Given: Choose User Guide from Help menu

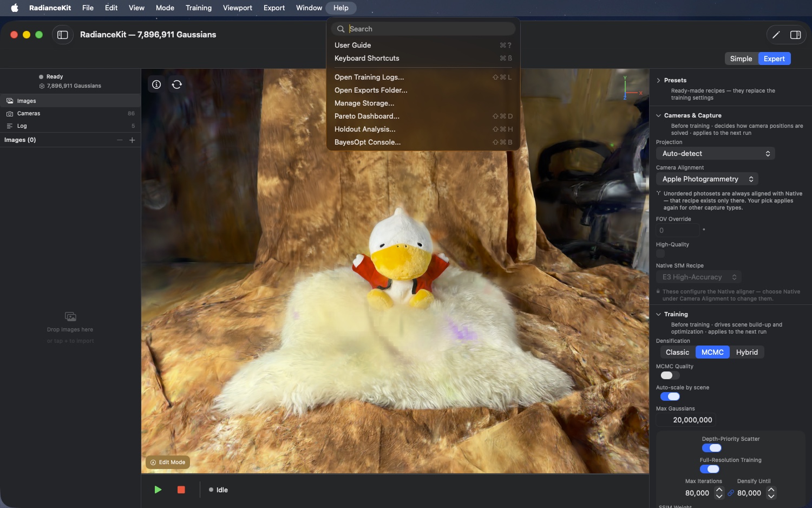Looking at the screenshot, I should (423, 45).
